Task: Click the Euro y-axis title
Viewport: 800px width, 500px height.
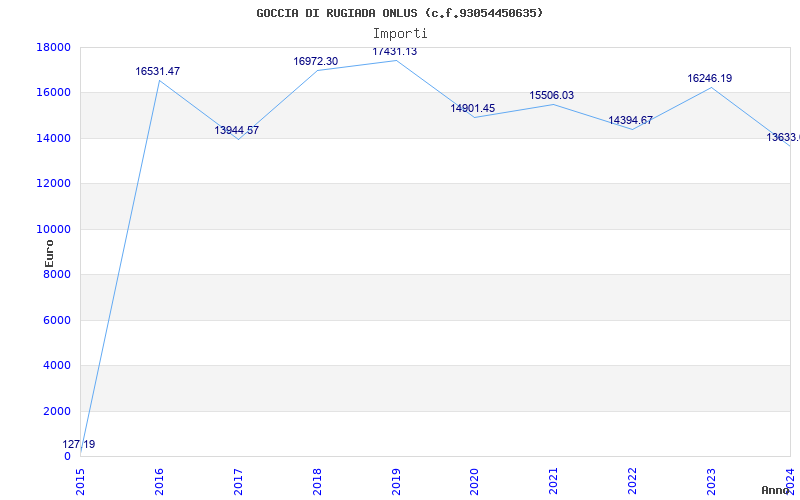Action: [49, 254]
